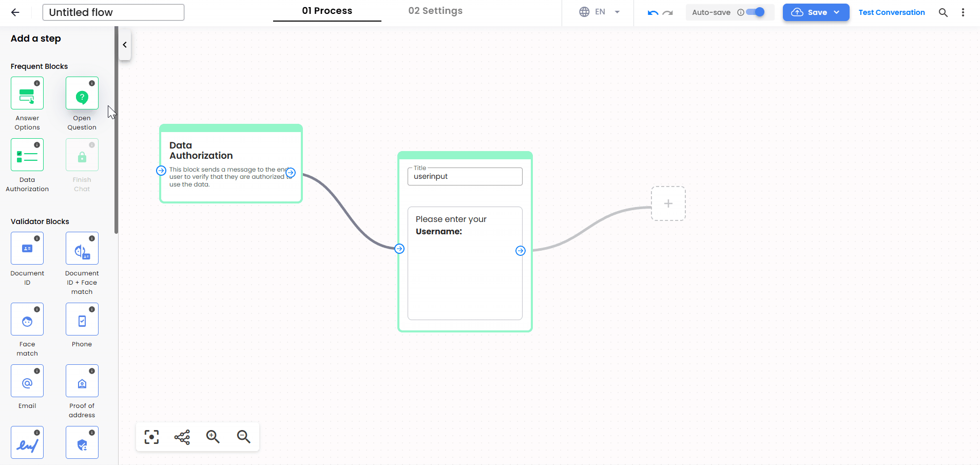Click the undo arrow

(652, 13)
